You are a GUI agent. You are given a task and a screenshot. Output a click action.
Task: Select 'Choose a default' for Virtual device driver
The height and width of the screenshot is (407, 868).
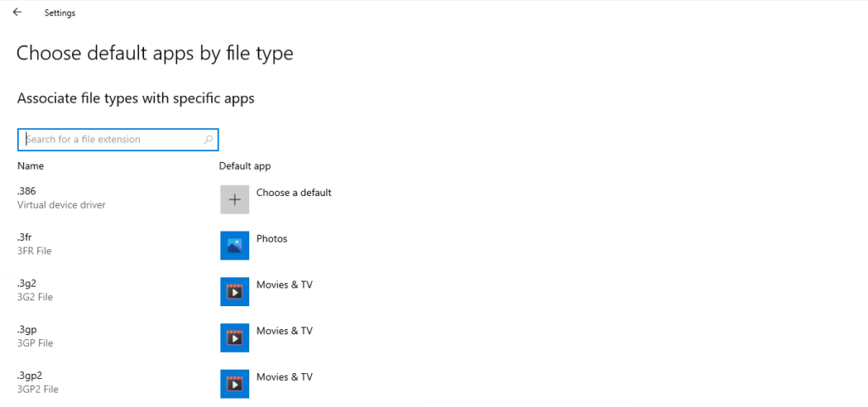pyautogui.click(x=293, y=192)
